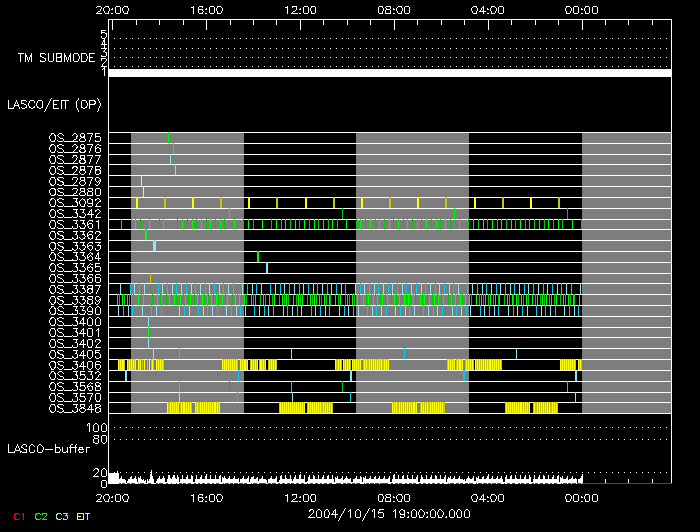The width and height of the screenshot is (700, 532).
Task: Select the OS_2879 row label
Action: (x=75, y=181)
